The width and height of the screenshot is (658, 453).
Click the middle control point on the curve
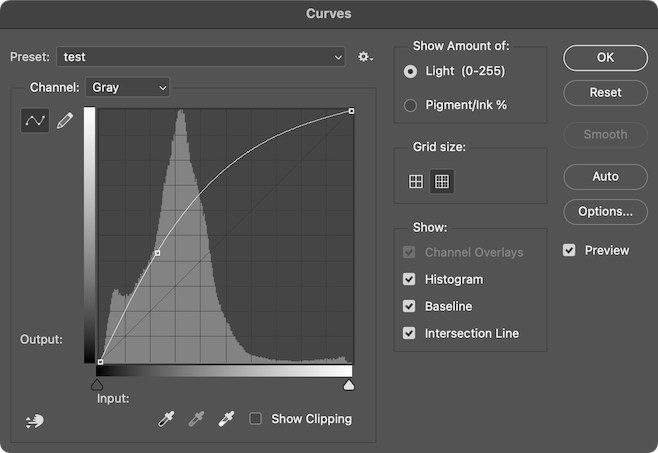157,254
